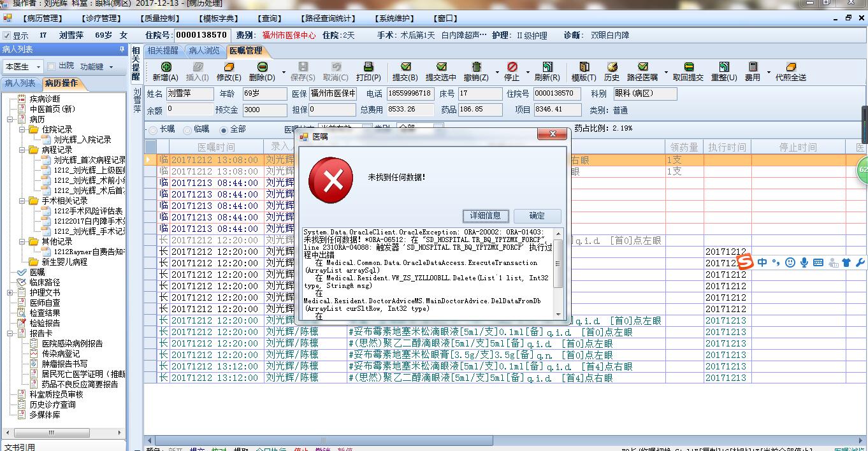Expand the 护理文书 tree node

click(10, 292)
